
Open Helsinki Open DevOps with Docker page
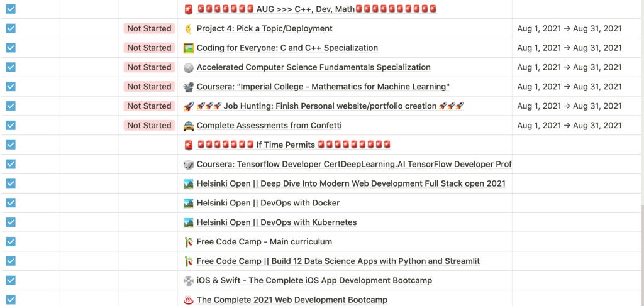(x=268, y=203)
